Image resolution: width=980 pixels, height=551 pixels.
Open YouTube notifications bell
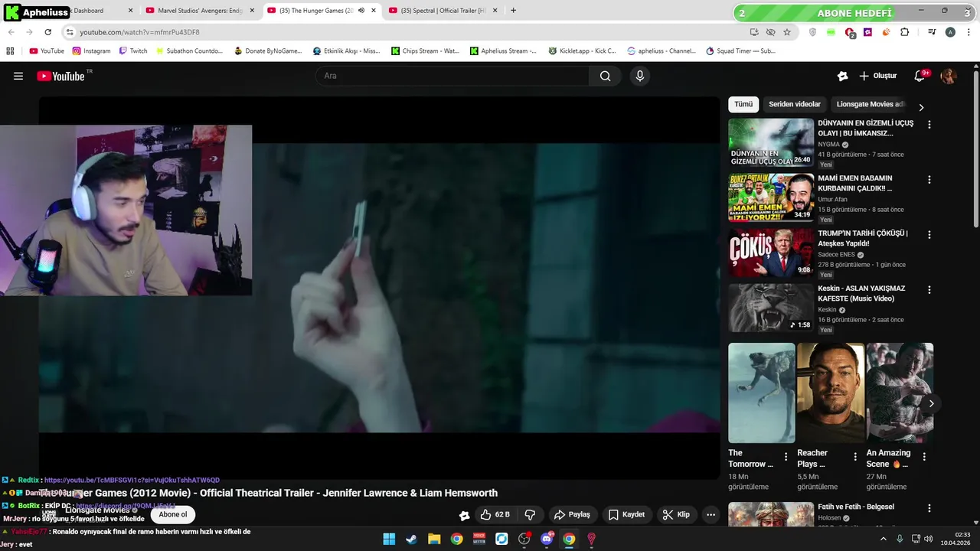[x=921, y=76]
